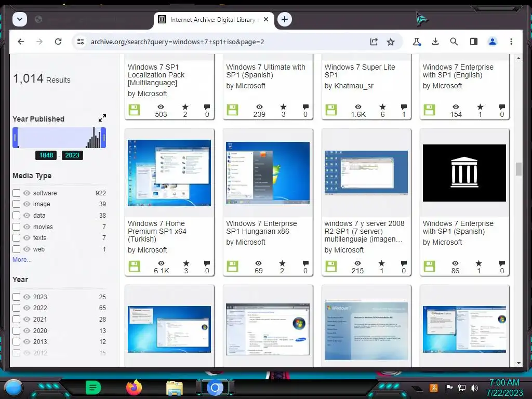
Task: Click software floppy icon on Turkish Home Premium card
Action: tap(135, 267)
